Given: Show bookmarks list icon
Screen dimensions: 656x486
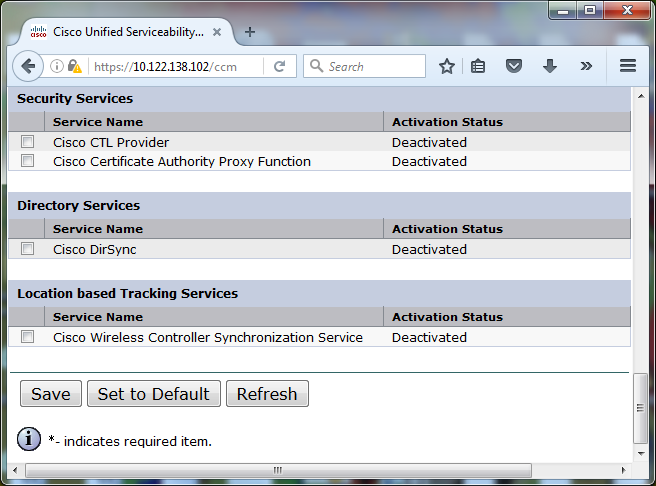Looking at the screenshot, I should click(x=478, y=66).
